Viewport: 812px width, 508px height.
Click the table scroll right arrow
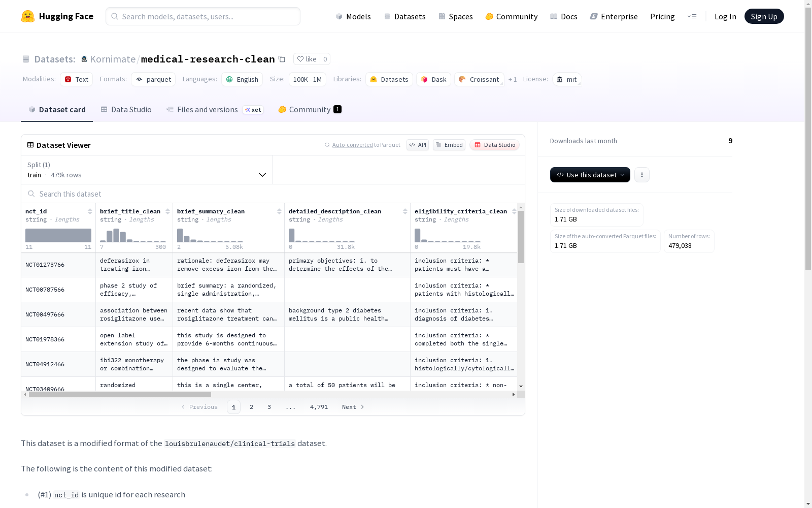(514, 394)
